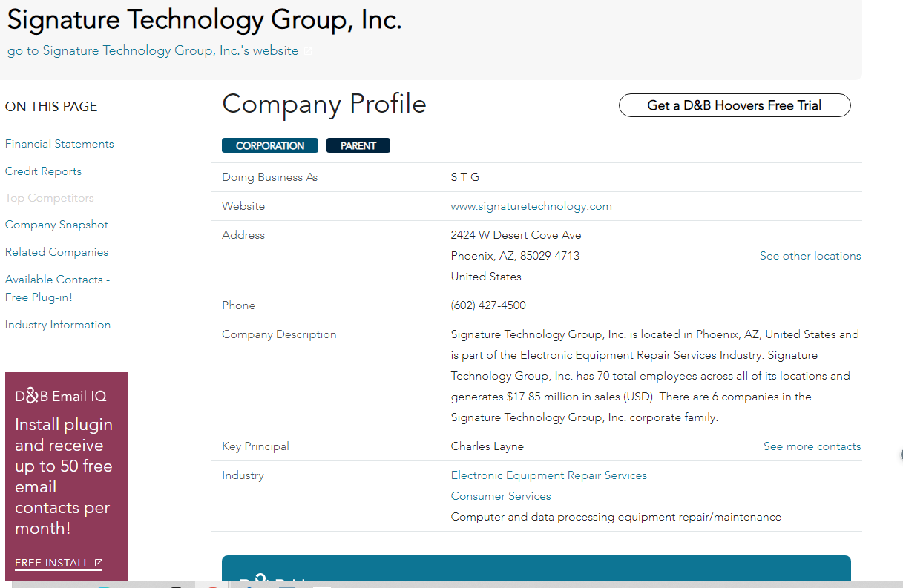The width and height of the screenshot is (903, 588).
Task: Click the Company Profile heading
Action: click(324, 104)
